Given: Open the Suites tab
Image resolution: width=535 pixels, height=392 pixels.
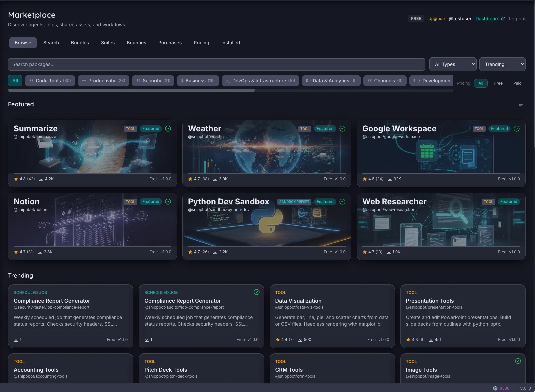Looking at the screenshot, I should click(108, 43).
